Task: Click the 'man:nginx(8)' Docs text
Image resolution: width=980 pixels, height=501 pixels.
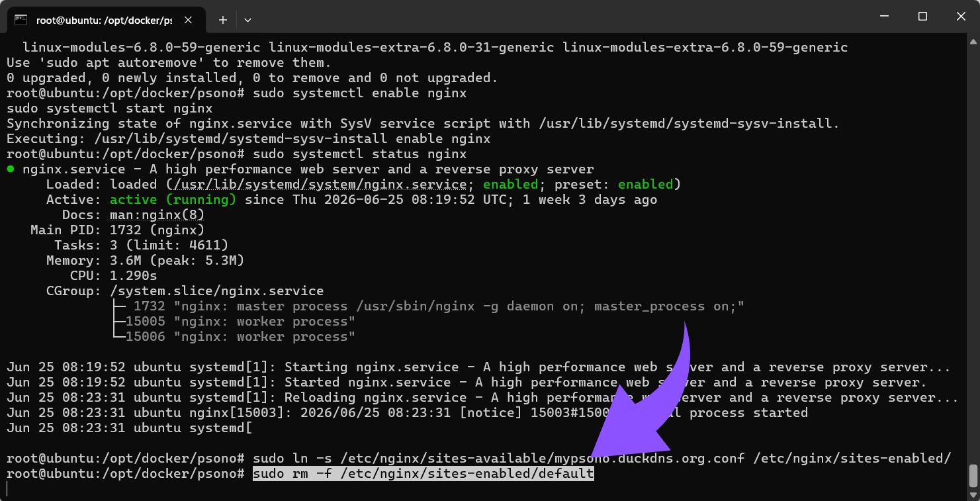Action: click(x=157, y=215)
